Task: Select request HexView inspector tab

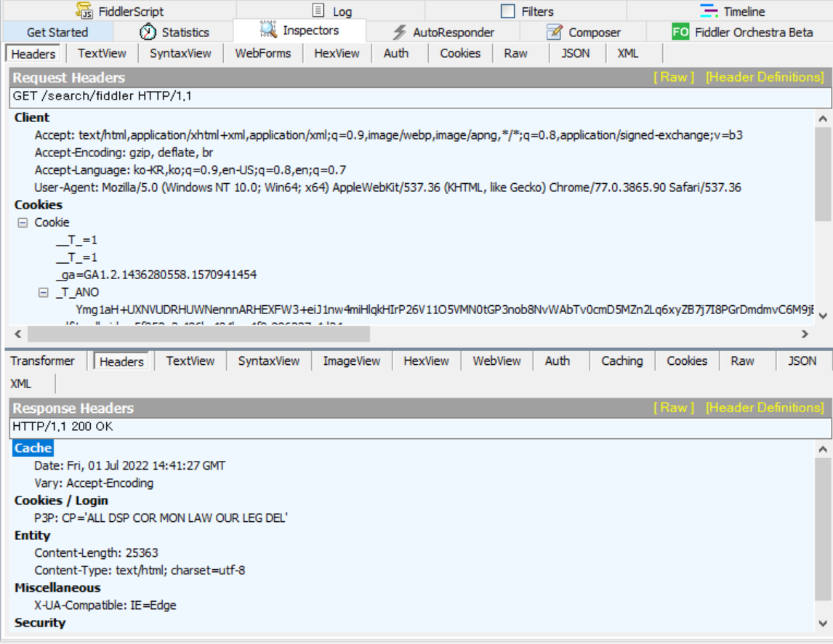Action: pyautogui.click(x=337, y=54)
